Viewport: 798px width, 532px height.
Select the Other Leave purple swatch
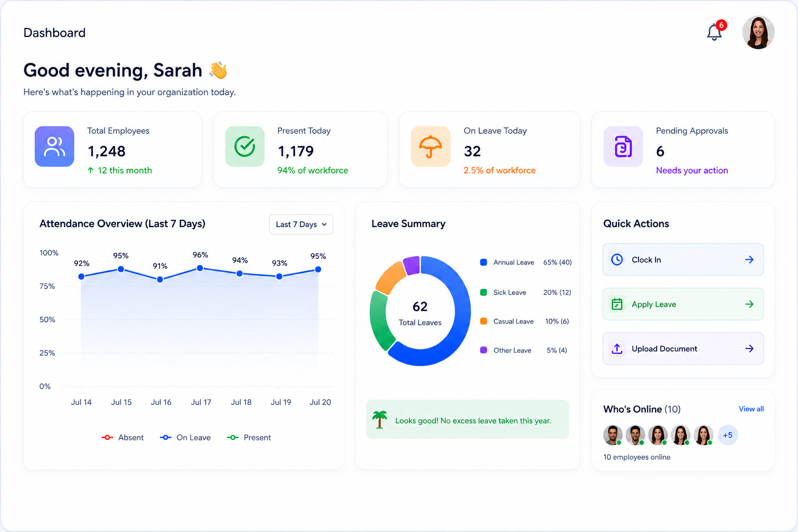pyautogui.click(x=484, y=350)
